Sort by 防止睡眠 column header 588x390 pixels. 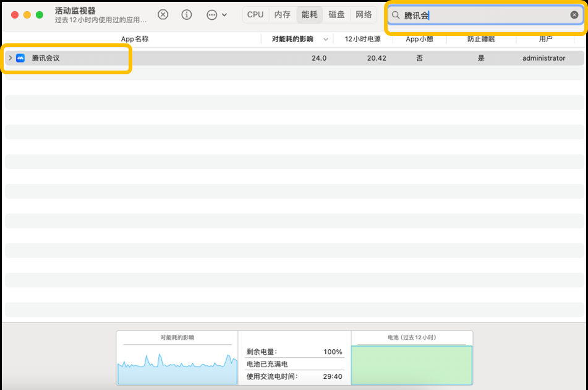pos(481,39)
